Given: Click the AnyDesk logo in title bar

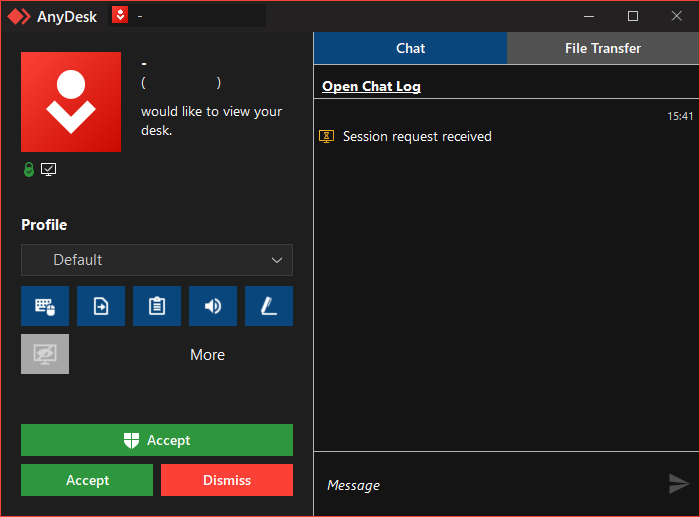Looking at the screenshot, I should [19, 16].
